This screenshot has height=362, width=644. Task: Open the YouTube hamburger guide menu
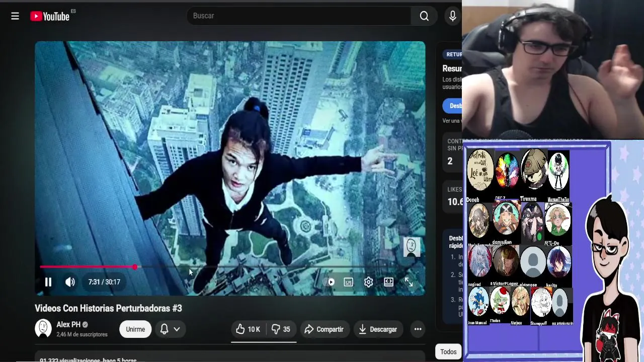tap(15, 16)
